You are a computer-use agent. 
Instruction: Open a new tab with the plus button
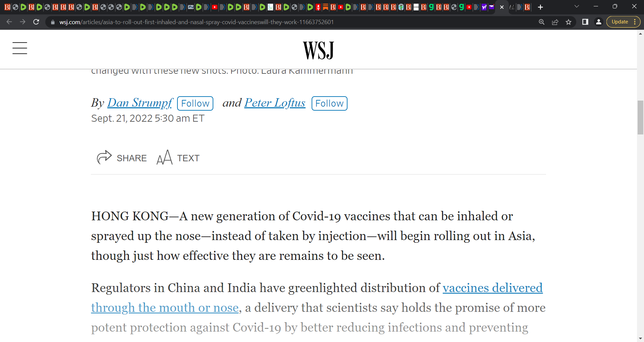(540, 7)
